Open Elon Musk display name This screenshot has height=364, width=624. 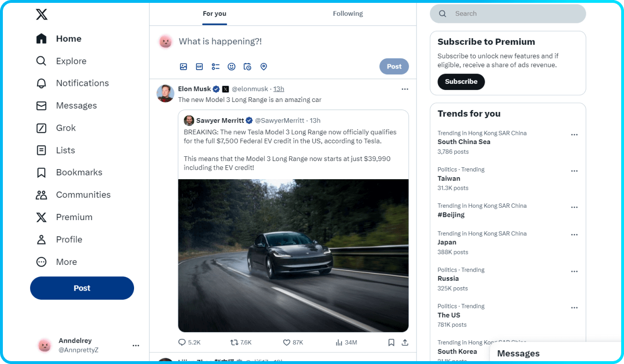point(194,89)
